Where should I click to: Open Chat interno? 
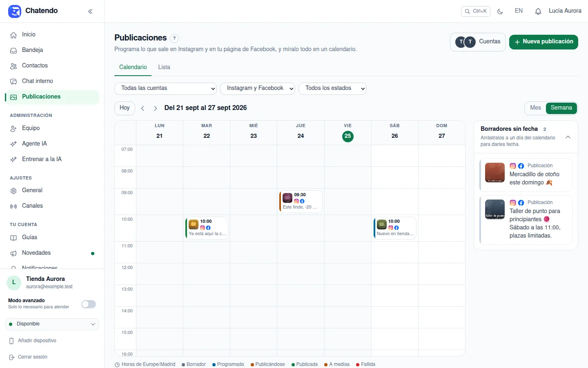[52, 81]
